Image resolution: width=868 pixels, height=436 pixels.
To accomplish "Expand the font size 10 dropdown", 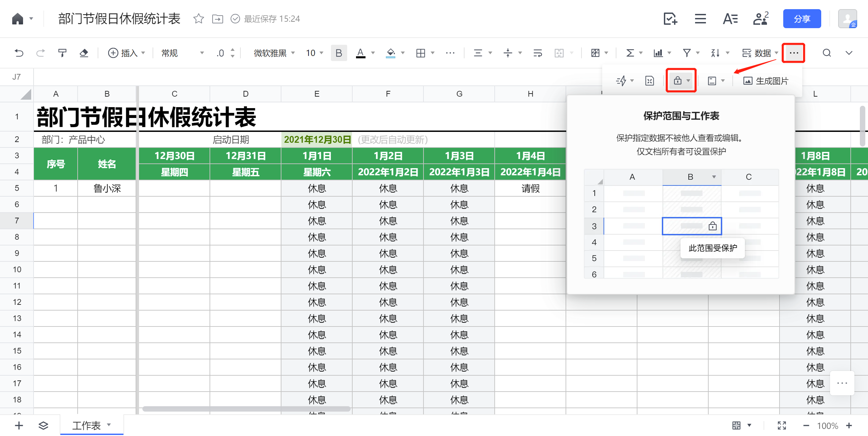I will click(x=315, y=53).
